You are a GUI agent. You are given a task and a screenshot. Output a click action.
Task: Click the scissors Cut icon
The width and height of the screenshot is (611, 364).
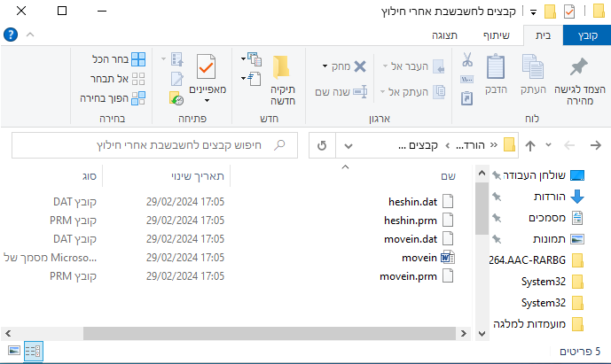click(466, 61)
